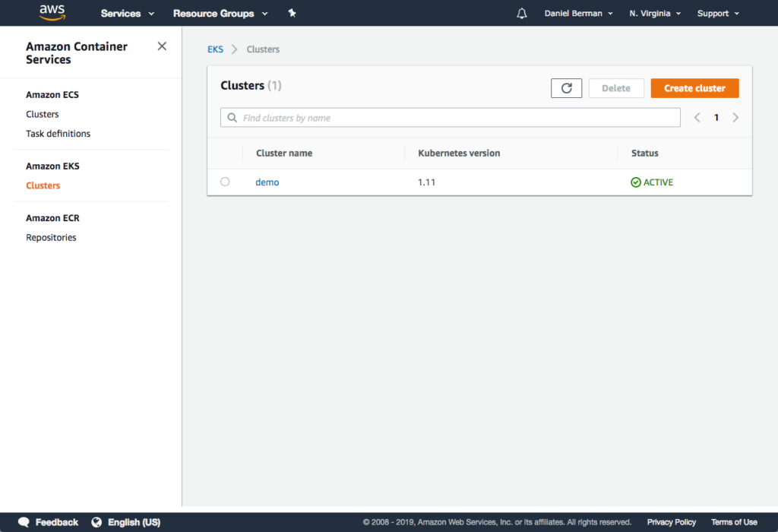Click the language globe icon
Viewport: 778px width, 532px height.
96,522
